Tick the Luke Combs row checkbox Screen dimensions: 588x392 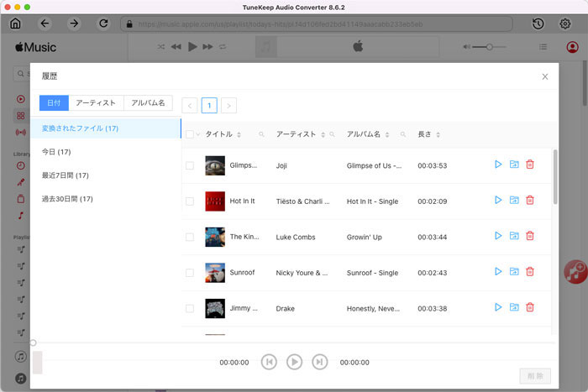pyautogui.click(x=190, y=237)
